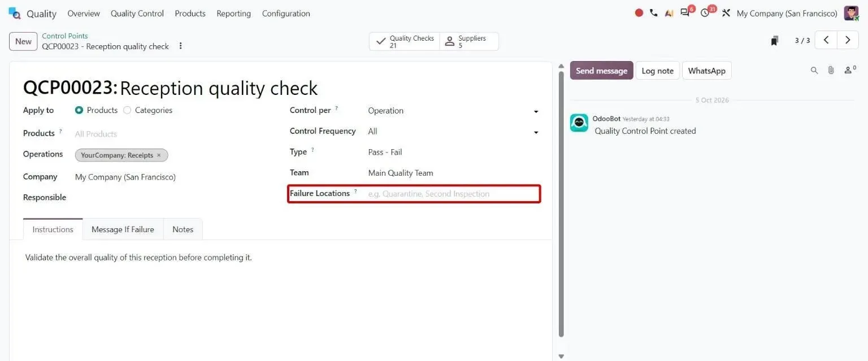Screen dimensions: 868x361
Task: Show help tooltip next to Control per
Action: tap(337, 108)
